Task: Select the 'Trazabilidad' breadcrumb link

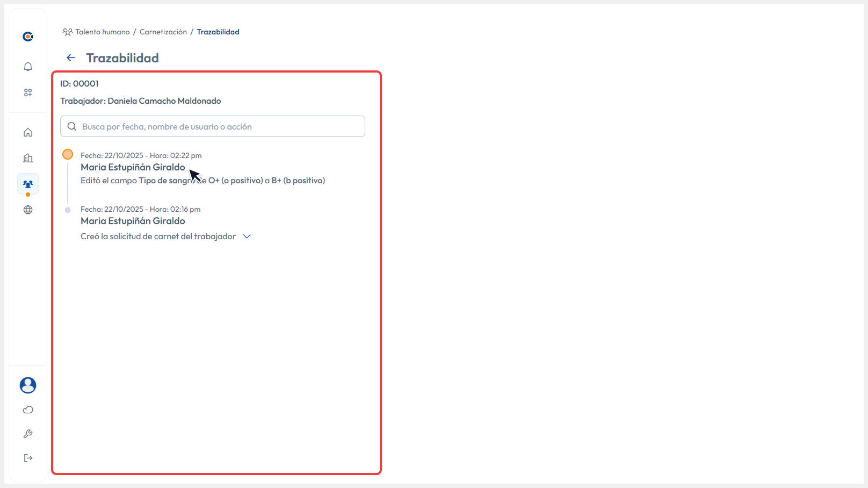Action: [x=218, y=32]
